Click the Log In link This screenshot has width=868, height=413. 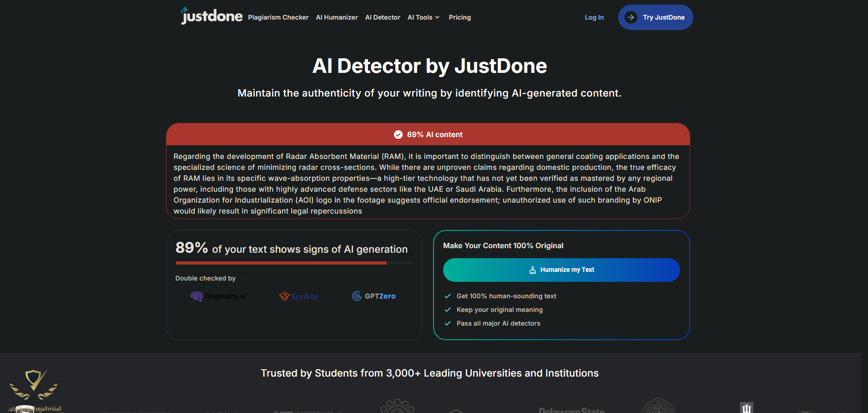594,17
